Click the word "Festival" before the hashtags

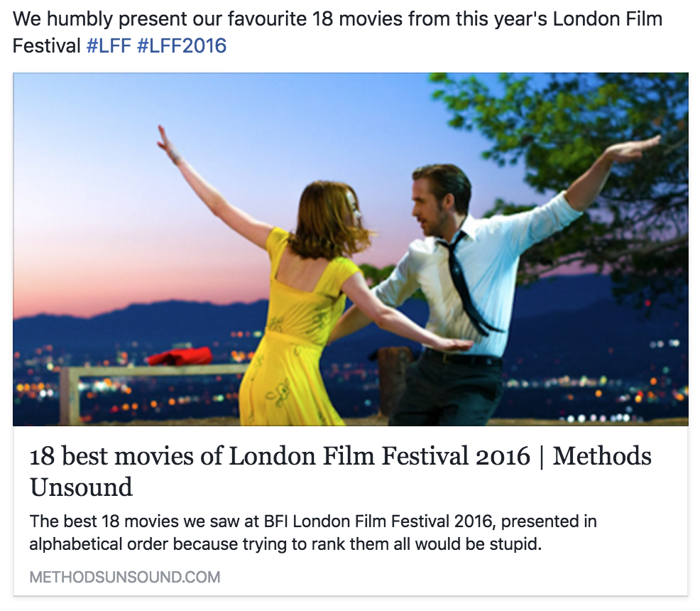point(46,47)
